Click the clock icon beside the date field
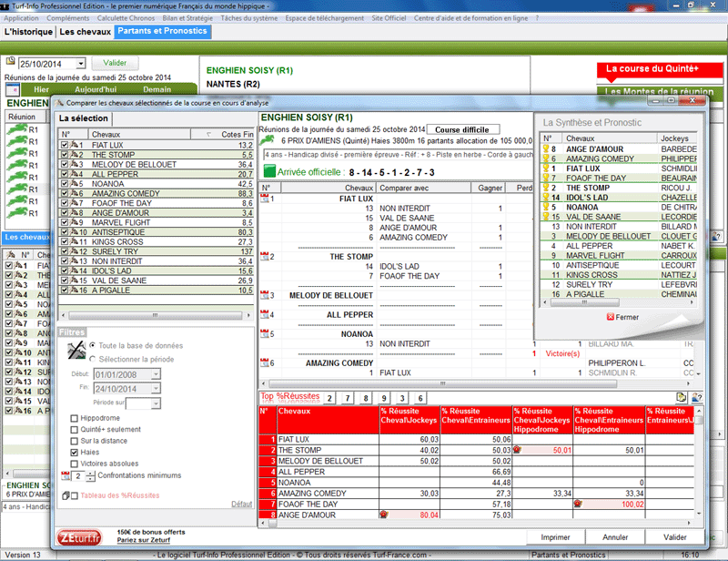 point(10,61)
